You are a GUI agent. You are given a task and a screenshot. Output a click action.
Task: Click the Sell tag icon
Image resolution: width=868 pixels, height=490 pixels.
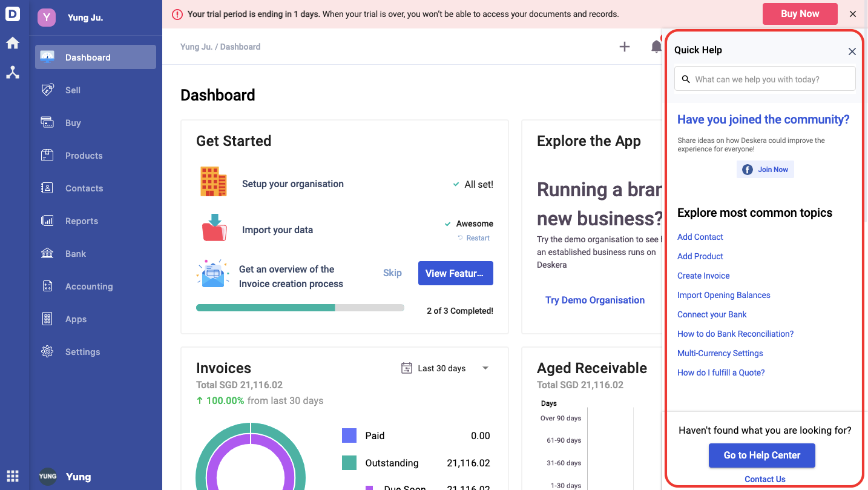(x=47, y=90)
